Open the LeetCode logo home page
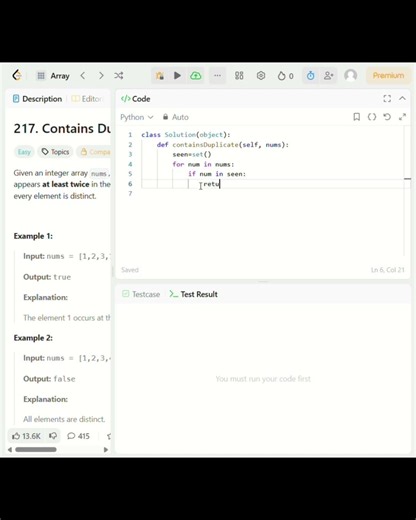Screen dimensions: 416x520 pos(17,76)
